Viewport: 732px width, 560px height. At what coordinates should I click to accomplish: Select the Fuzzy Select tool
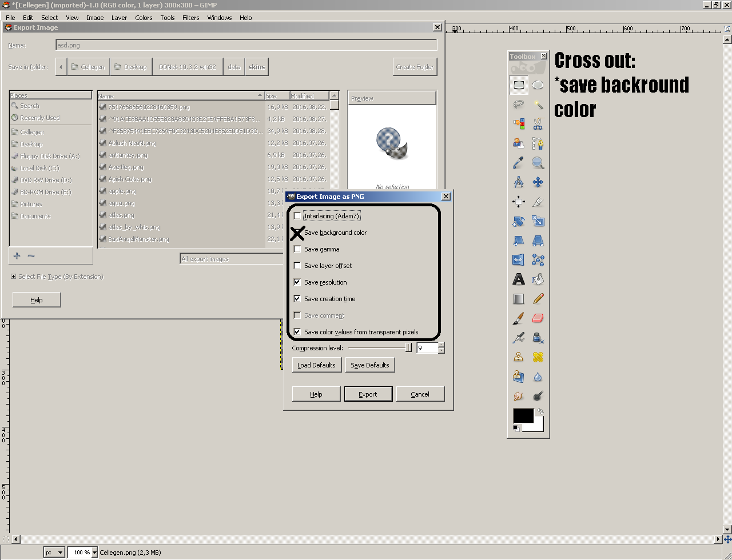click(x=538, y=104)
